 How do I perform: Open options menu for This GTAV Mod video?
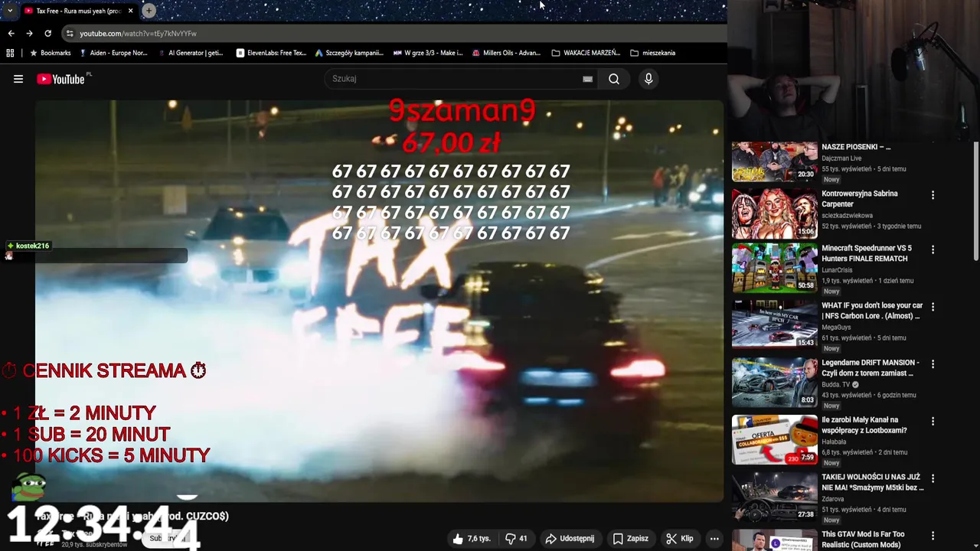[933, 536]
